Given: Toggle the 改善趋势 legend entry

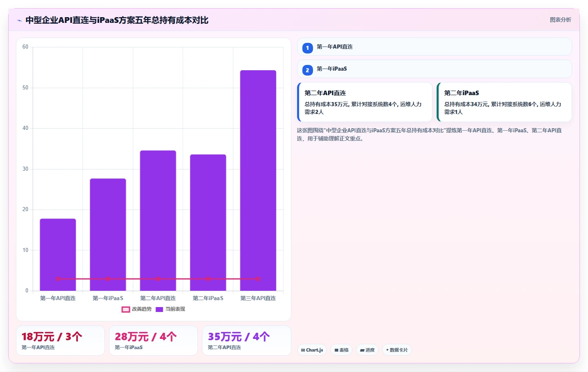Looking at the screenshot, I should pos(137,309).
